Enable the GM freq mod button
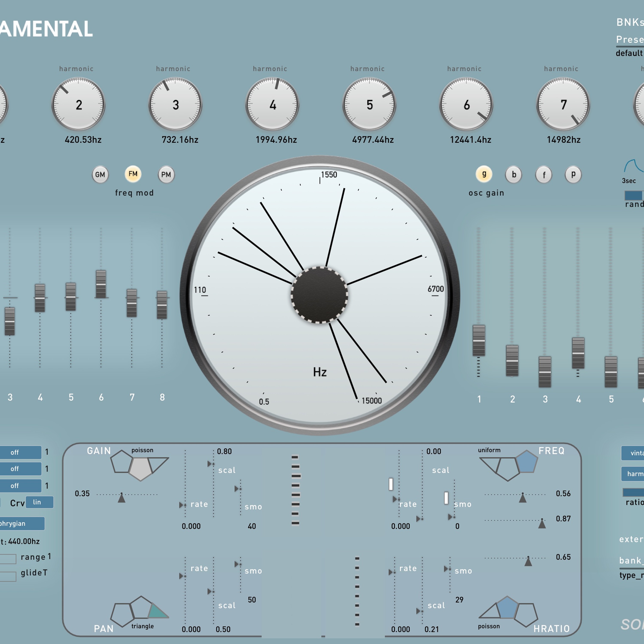This screenshot has height=644, width=644. (x=100, y=175)
